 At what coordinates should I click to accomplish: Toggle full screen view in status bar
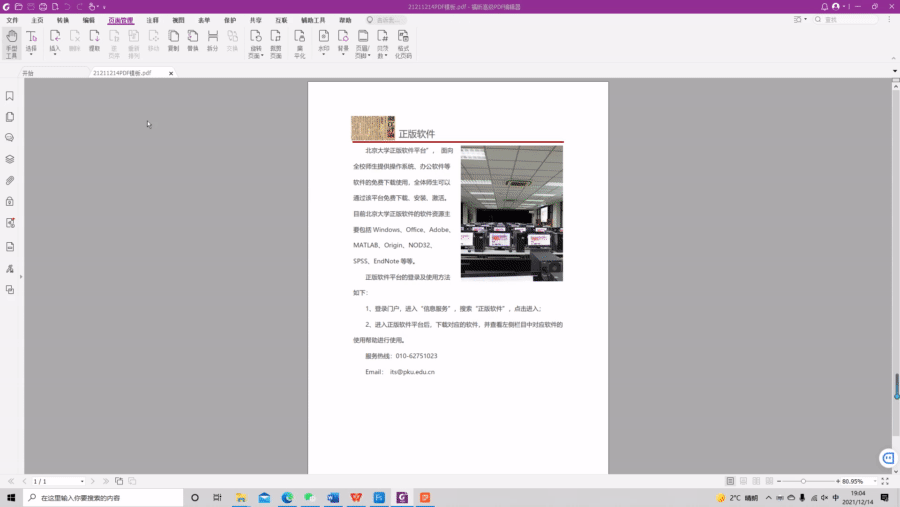pos(885,481)
